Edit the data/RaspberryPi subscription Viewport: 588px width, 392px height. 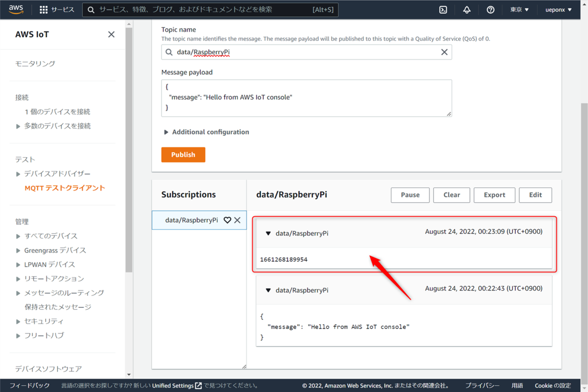coord(536,195)
